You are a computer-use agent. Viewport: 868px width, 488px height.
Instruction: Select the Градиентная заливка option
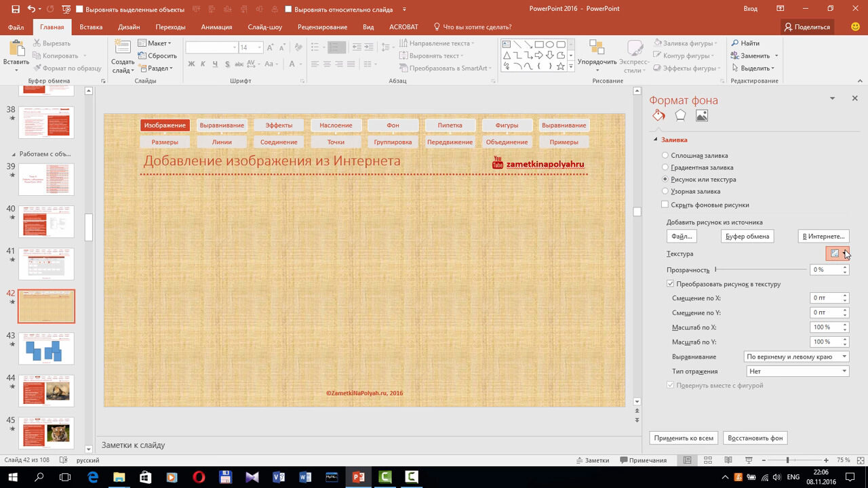coord(665,167)
